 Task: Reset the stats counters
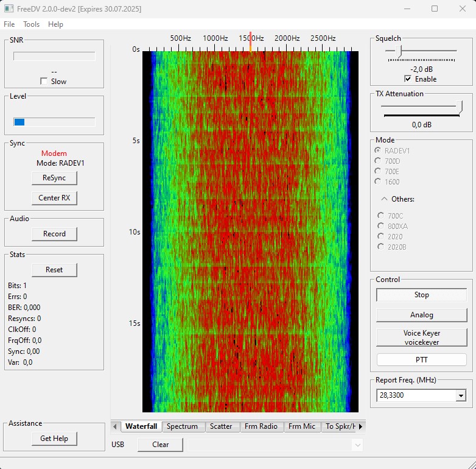tap(54, 270)
